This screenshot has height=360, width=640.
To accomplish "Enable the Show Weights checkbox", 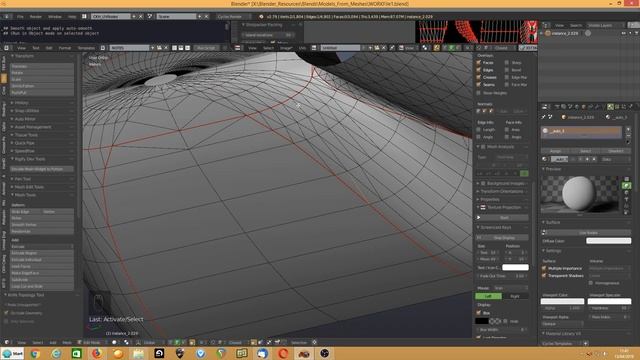I will (x=478, y=93).
